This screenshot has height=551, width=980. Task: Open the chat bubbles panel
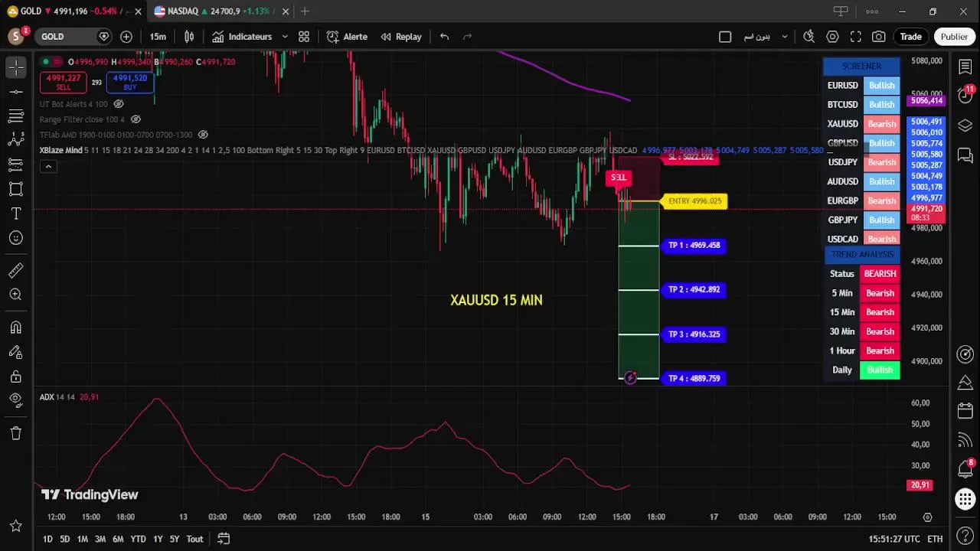(x=965, y=156)
